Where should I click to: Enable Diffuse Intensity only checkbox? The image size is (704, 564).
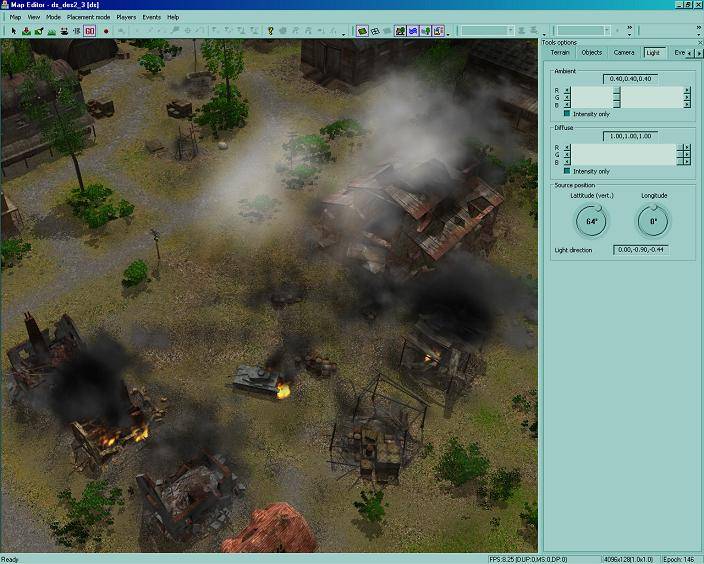[568, 171]
